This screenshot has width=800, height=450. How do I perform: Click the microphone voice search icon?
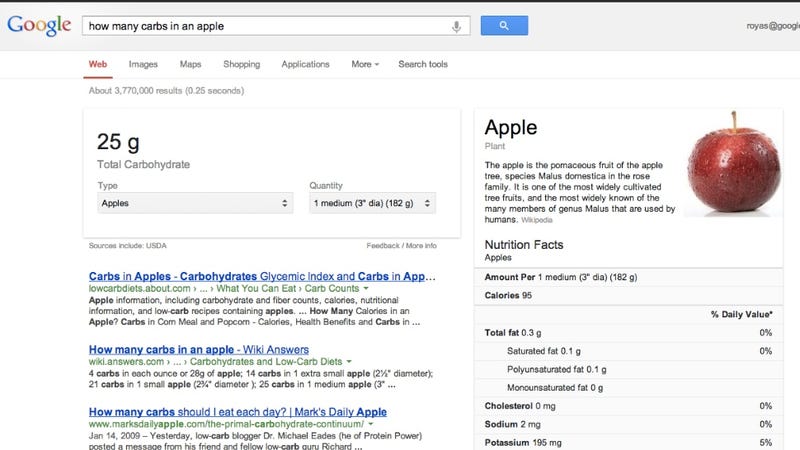[x=457, y=26]
